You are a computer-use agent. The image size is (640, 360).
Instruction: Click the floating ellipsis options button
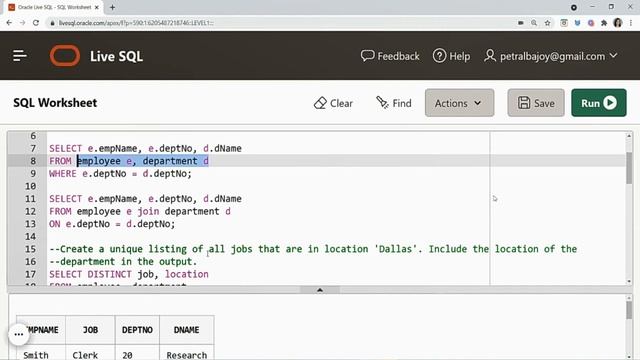19,334
